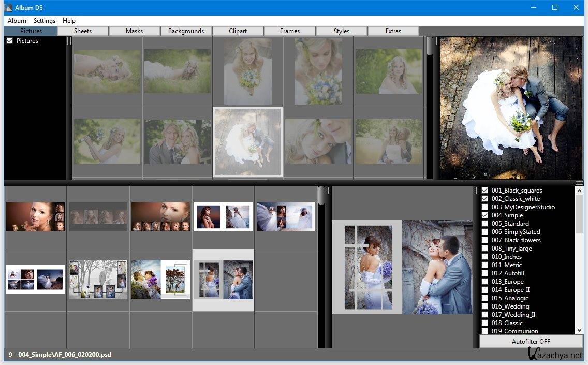Click the pictures grid vertical scrollbar handle
Screen dimensions: 588x365
[x=429, y=46]
